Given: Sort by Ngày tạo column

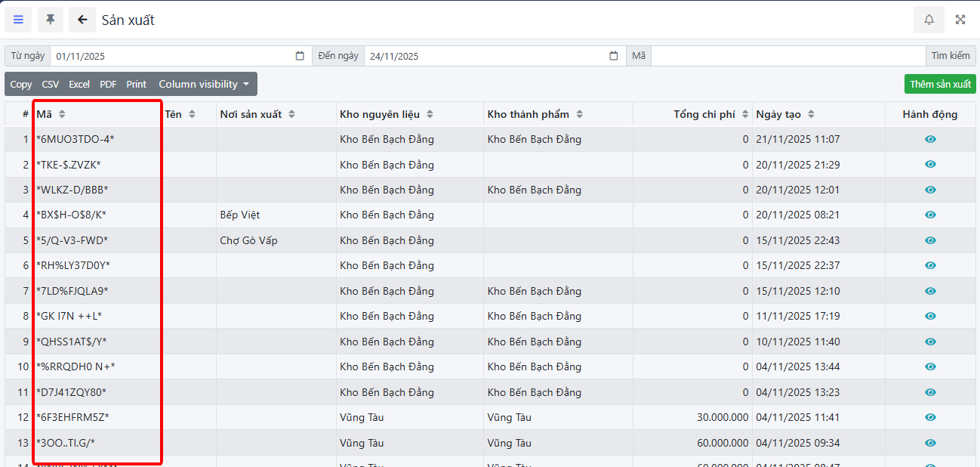Looking at the screenshot, I should coord(811,114).
